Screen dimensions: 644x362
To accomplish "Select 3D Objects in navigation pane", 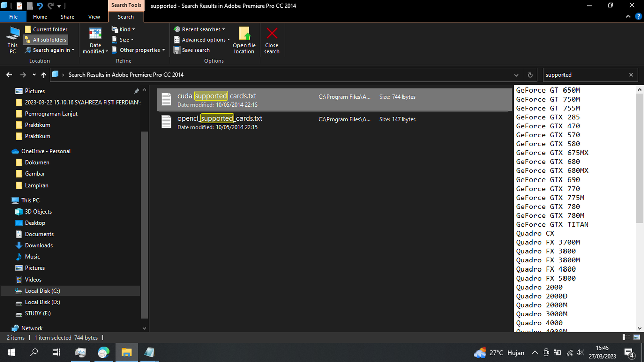I will [38, 212].
